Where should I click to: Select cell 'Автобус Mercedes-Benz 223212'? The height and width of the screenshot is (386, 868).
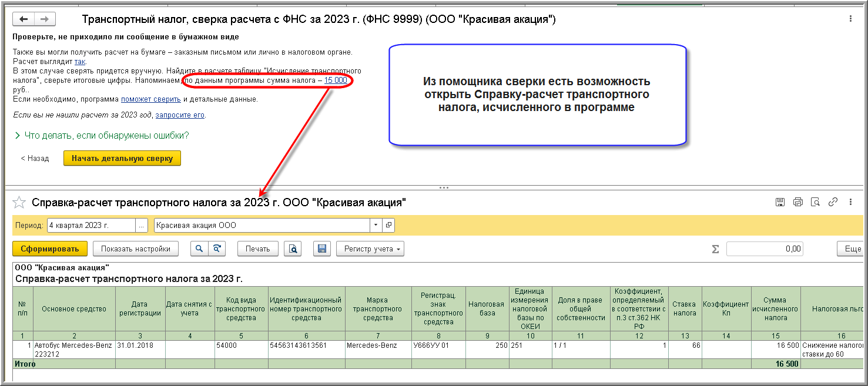click(x=74, y=350)
